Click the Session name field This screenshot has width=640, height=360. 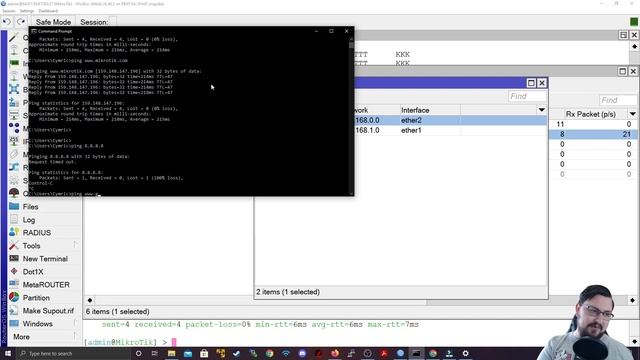pos(113,22)
